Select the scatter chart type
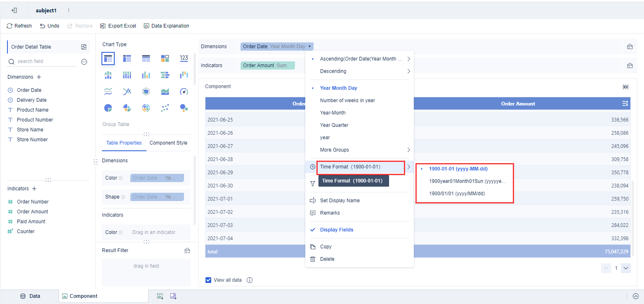The width and height of the screenshot is (644, 304). [165, 108]
